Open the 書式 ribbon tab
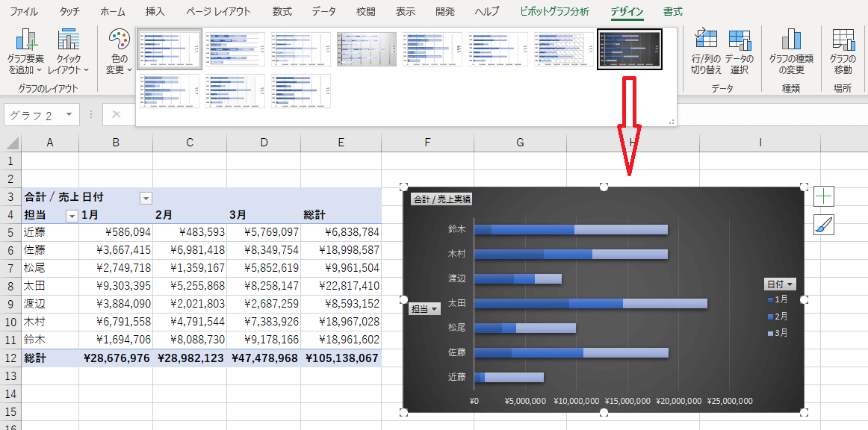 click(x=672, y=12)
